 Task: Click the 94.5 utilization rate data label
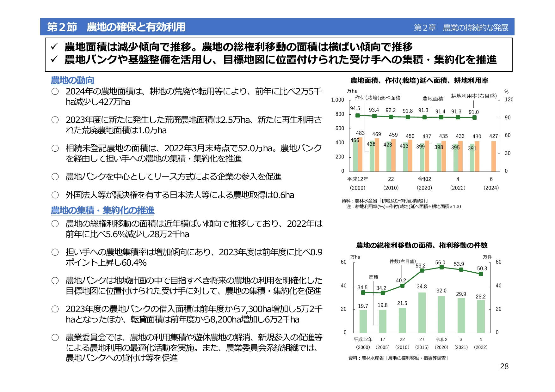(x=355, y=108)
